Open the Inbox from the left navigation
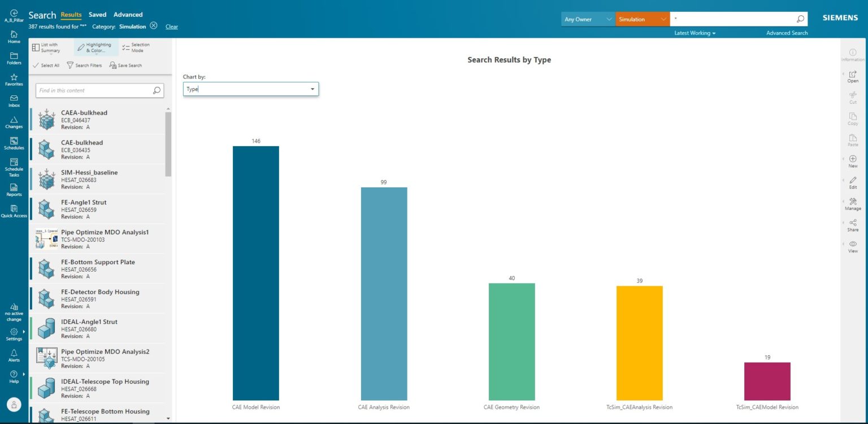868x424 pixels. click(x=14, y=102)
